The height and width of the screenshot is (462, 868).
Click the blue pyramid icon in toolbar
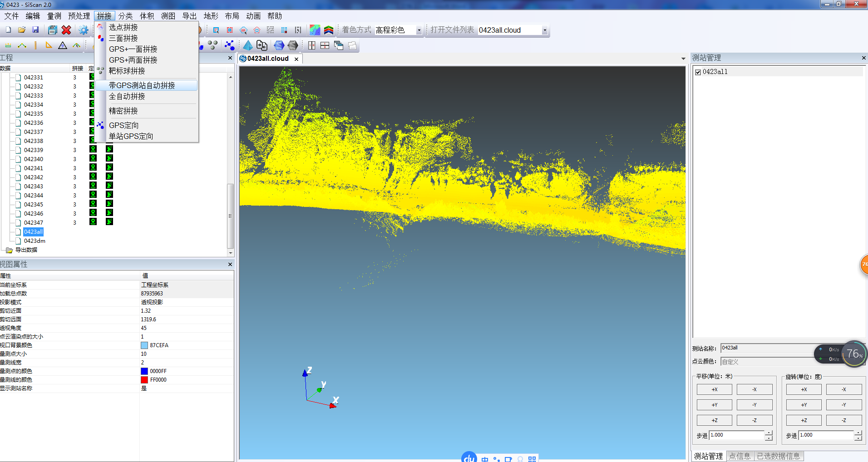point(247,45)
